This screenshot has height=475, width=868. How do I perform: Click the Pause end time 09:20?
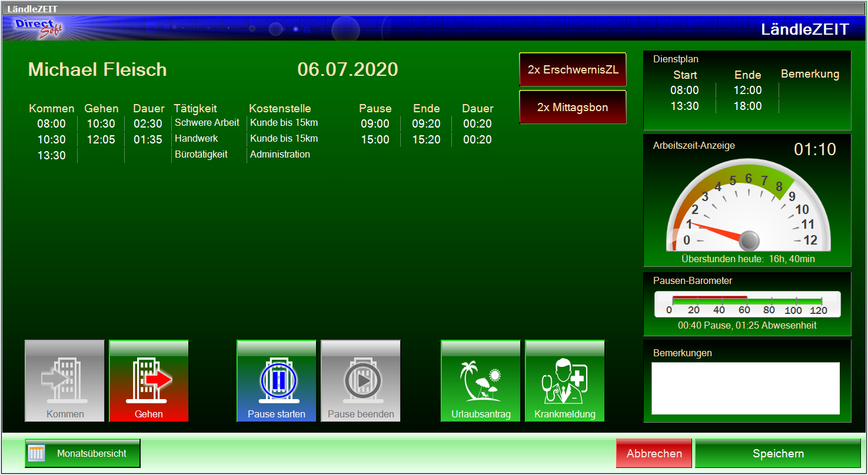(x=427, y=124)
